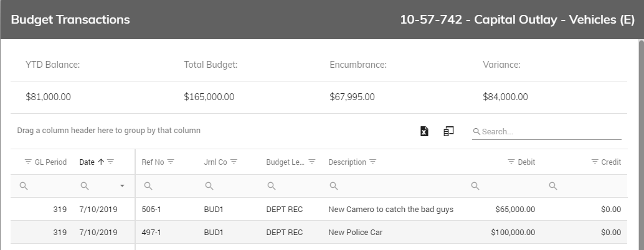The image size is (644, 250).
Task: Open Jrnl Co column filter menu
Action: click(x=234, y=162)
